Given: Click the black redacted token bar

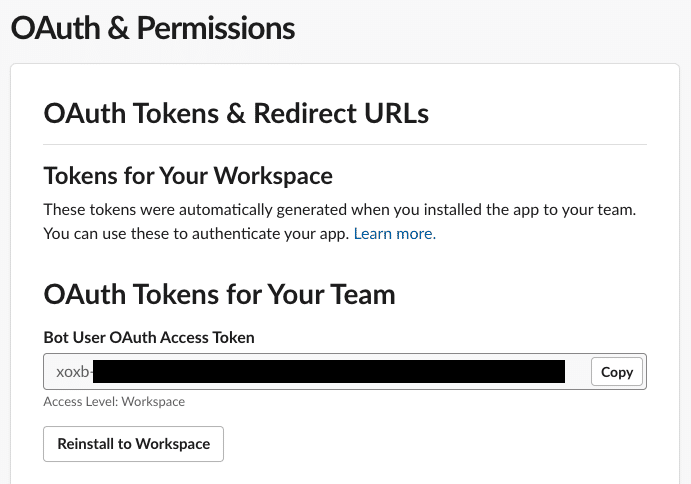Looking at the screenshot, I should coord(328,372).
